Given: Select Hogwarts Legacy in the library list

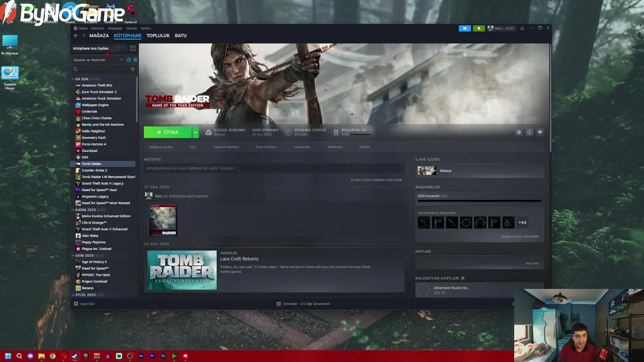Looking at the screenshot, I should point(95,197).
